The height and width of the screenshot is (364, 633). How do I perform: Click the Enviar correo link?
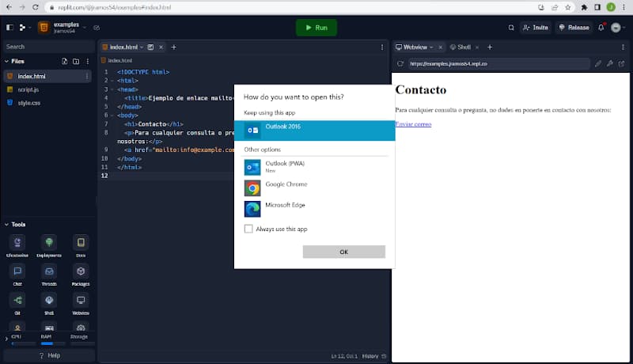(x=413, y=124)
